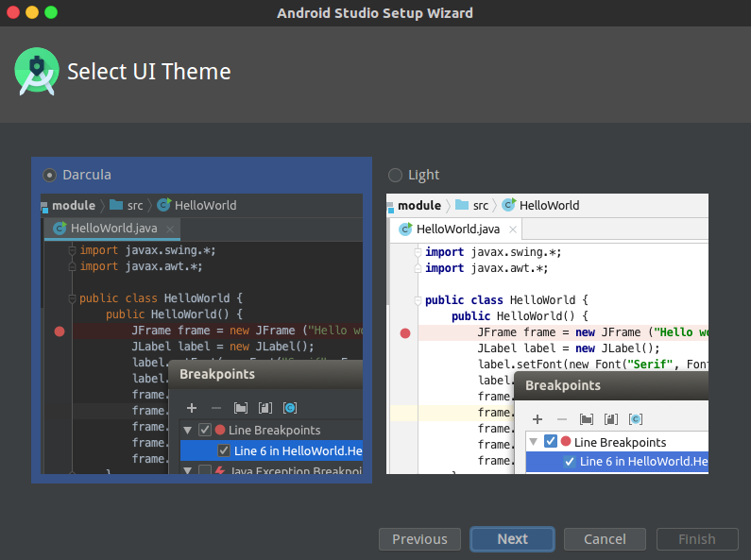The image size is (751, 560).
Task: Click the Line Breakpoints red dot in Light preview
Action: click(566, 441)
